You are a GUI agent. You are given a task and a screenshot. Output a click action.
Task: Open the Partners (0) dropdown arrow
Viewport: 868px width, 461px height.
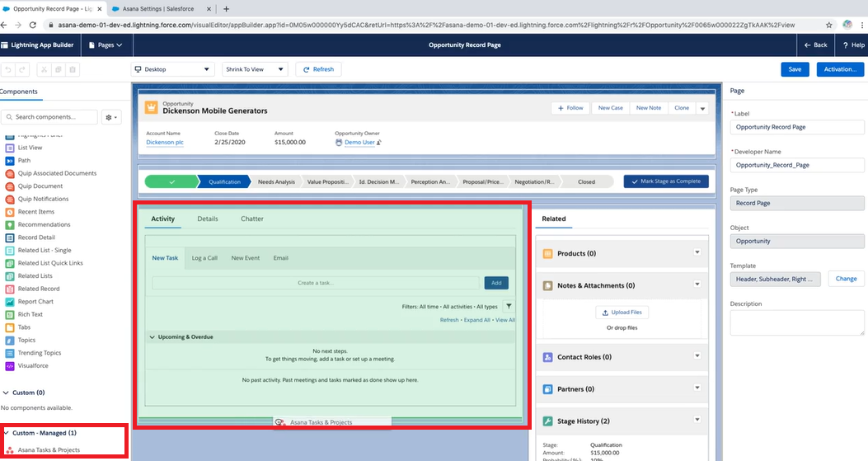point(697,388)
